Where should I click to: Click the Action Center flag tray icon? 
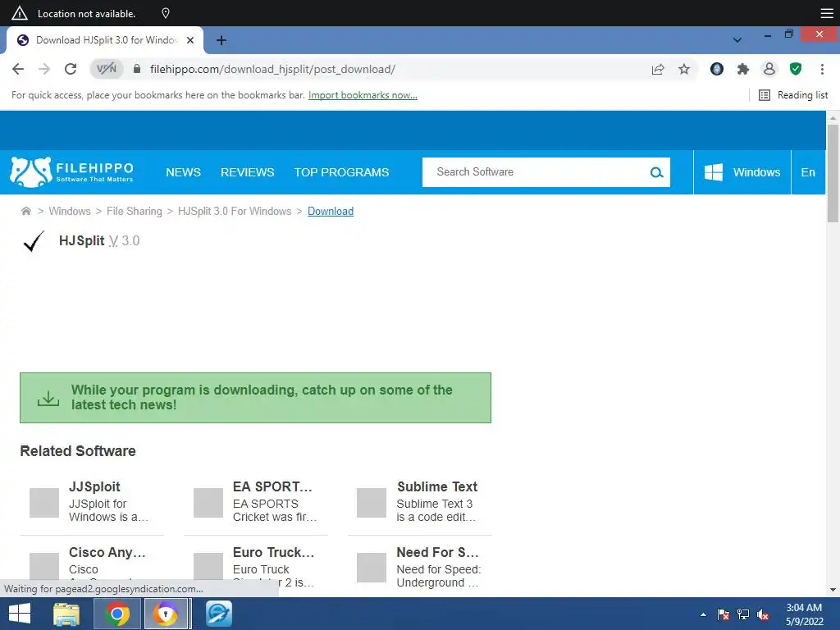(x=724, y=614)
